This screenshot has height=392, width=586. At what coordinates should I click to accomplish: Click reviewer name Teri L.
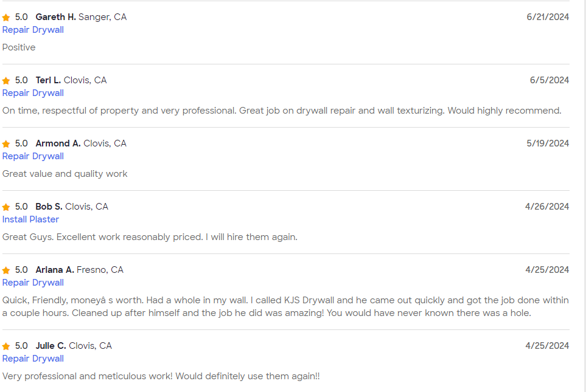coord(48,80)
